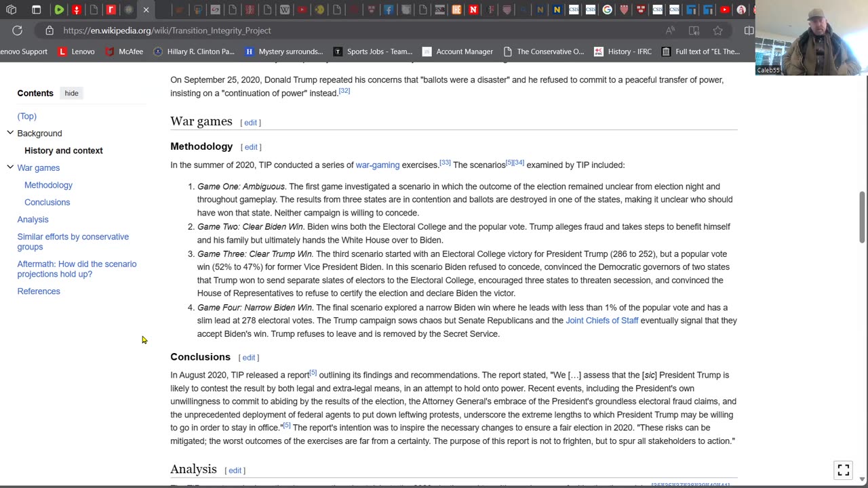Open Lenovo Support bookmark
Viewport: 868px width, 488px height.
(x=24, y=52)
